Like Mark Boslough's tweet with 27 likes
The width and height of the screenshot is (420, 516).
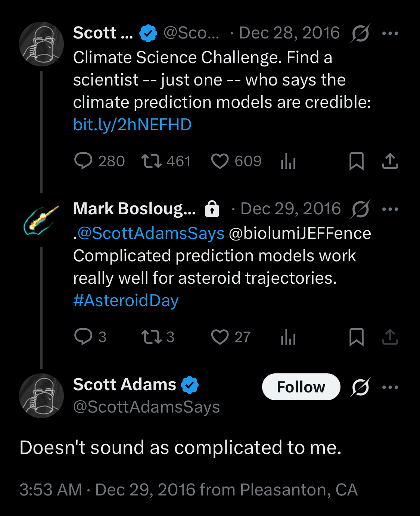pyautogui.click(x=220, y=337)
